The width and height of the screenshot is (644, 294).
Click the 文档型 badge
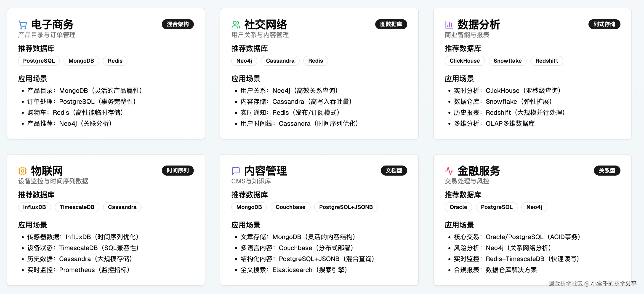coord(394,171)
